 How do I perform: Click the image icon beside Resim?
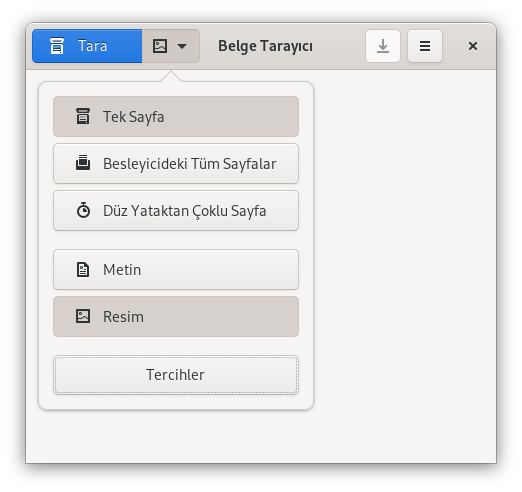(83, 316)
